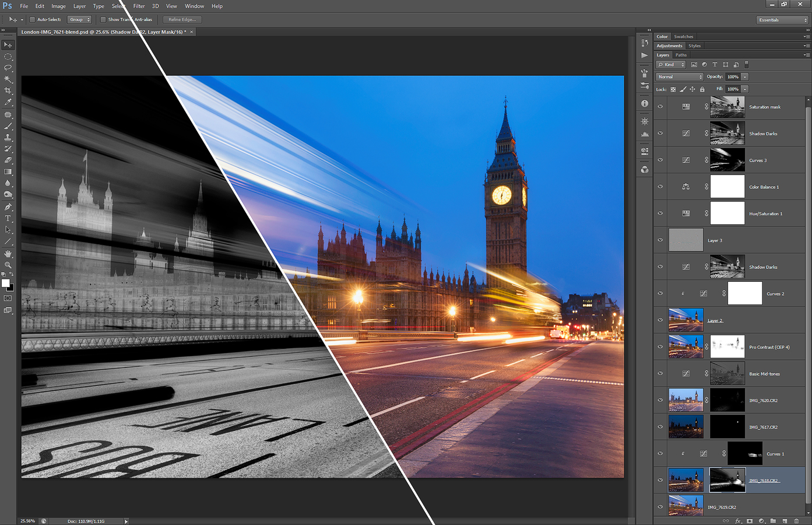Open the Essentials workspace dropdown
Viewport: 812px width, 525px height.
click(x=782, y=20)
